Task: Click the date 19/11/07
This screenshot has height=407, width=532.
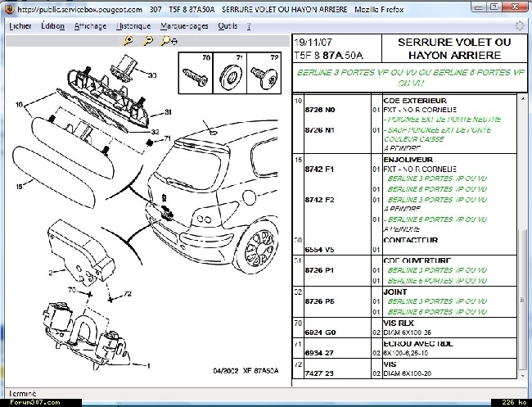Action: (x=313, y=43)
